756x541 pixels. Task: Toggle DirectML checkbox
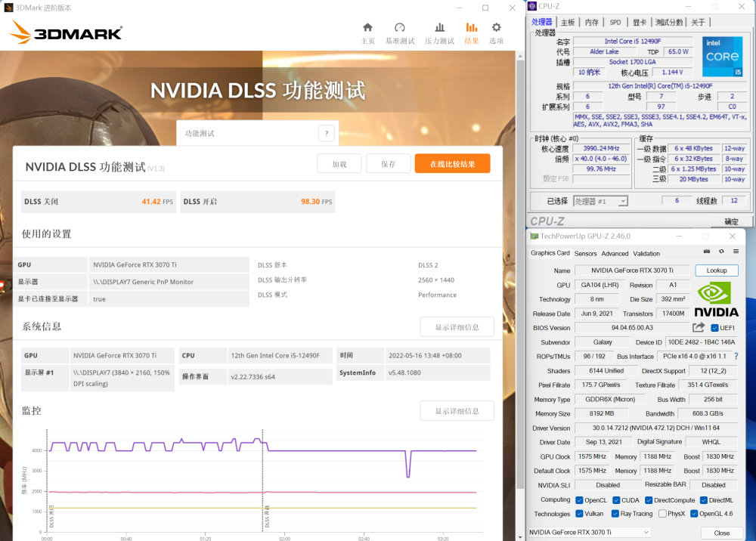point(704,500)
